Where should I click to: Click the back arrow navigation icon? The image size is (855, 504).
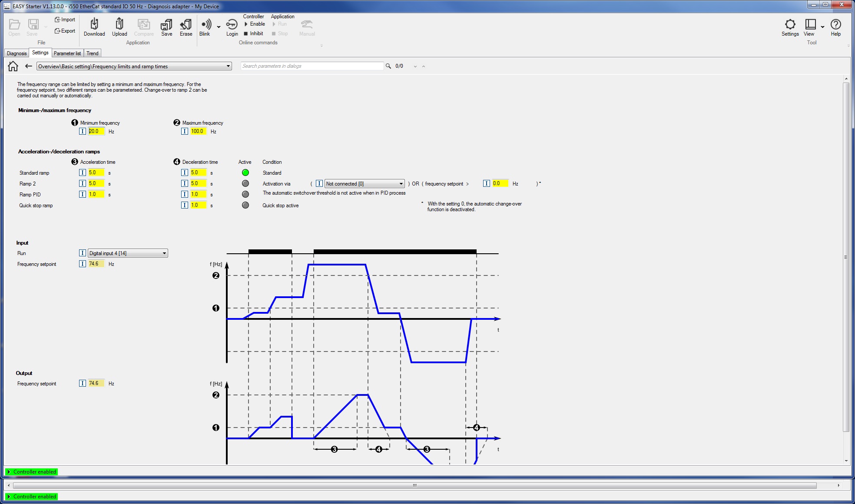click(x=29, y=66)
